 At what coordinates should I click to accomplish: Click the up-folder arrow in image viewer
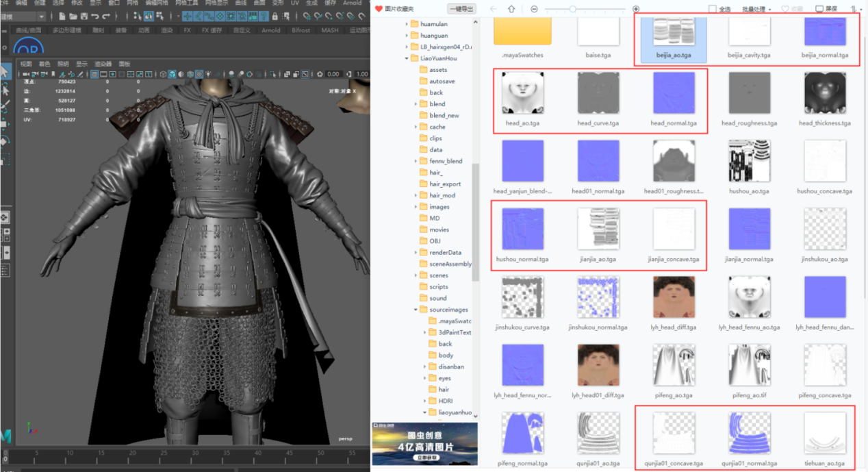click(511, 9)
